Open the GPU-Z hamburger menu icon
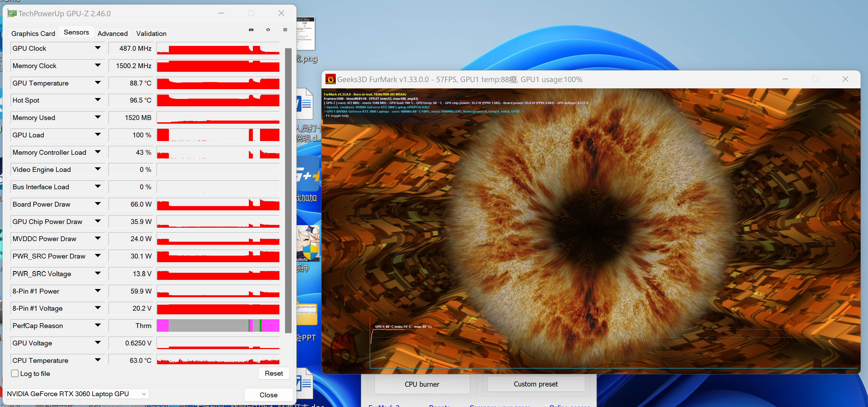The width and height of the screenshot is (868, 407). pos(285,30)
